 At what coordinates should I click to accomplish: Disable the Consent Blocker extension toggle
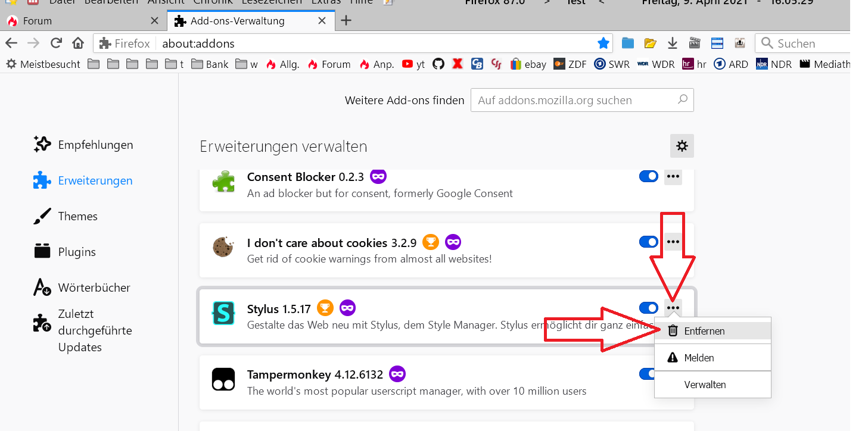pos(648,176)
